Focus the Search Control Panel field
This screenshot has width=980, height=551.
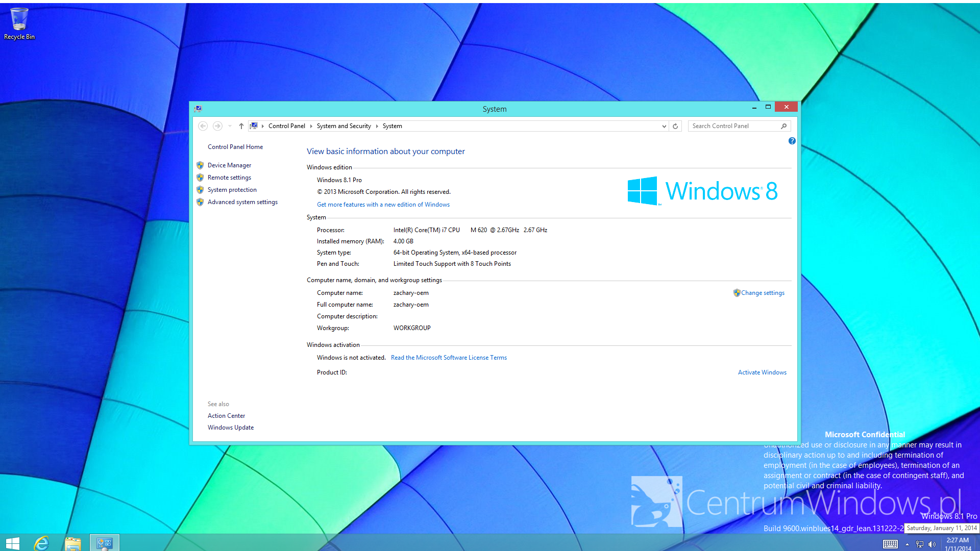[733, 126]
